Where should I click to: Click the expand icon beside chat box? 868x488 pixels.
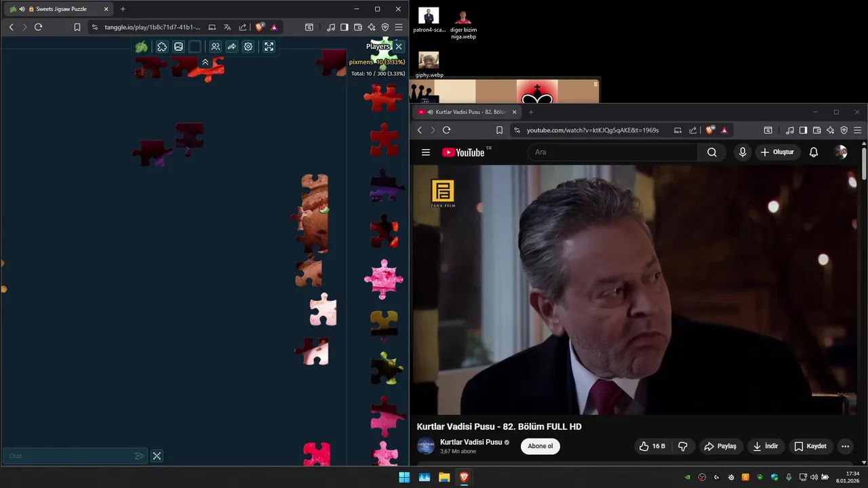[x=157, y=456]
